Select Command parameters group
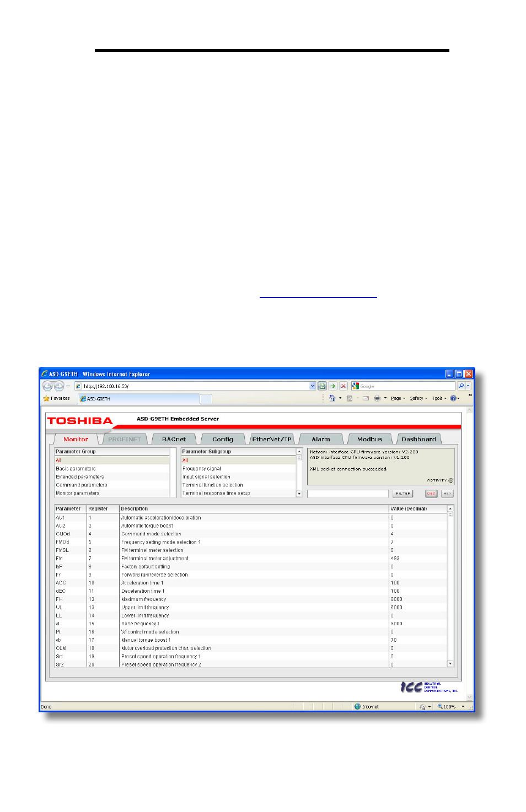This screenshot has width=526, height=812. (x=112, y=485)
